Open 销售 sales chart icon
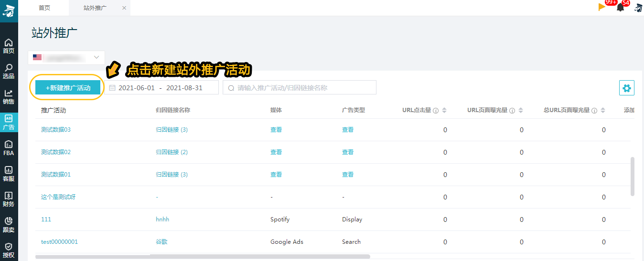 click(x=9, y=96)
